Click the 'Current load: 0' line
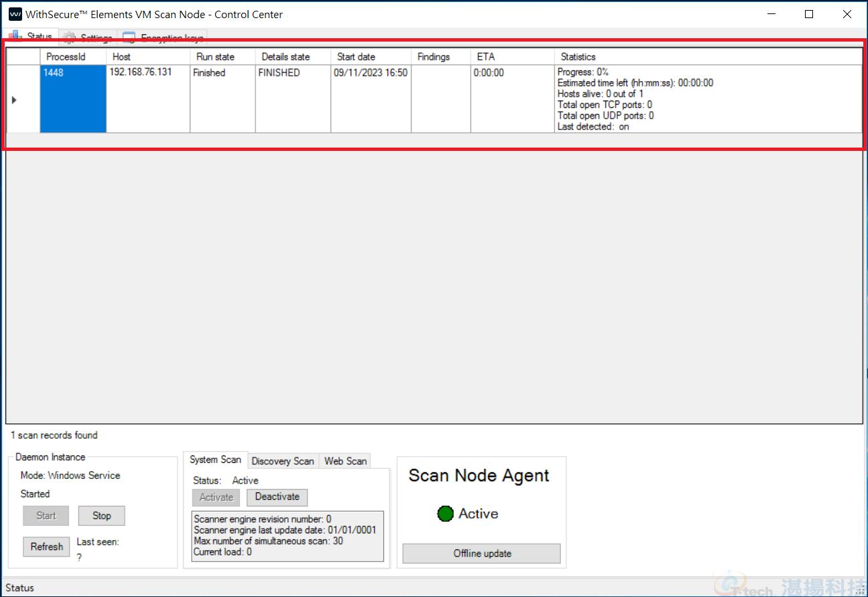This screenshot has height=597, width=868. tap(223, 552)
